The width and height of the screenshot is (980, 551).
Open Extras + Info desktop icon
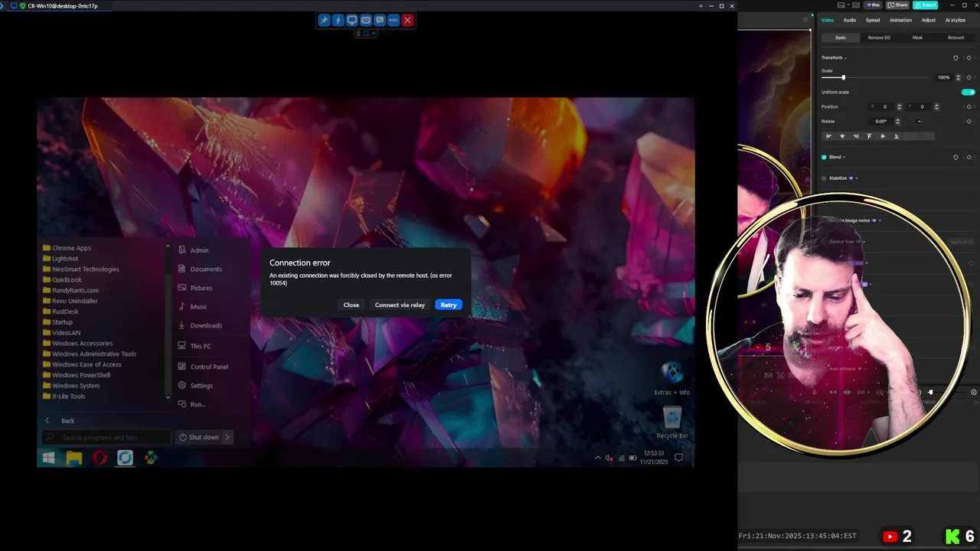(672, 378)
